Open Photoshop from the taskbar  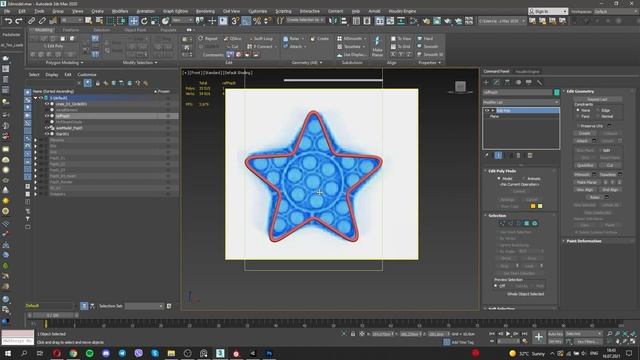point(269,353)
